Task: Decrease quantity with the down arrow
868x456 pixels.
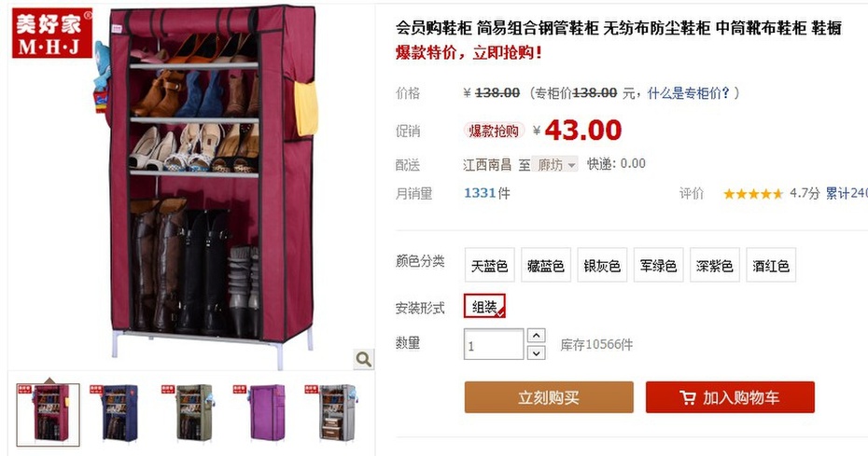Action: [x=536, y=352]
